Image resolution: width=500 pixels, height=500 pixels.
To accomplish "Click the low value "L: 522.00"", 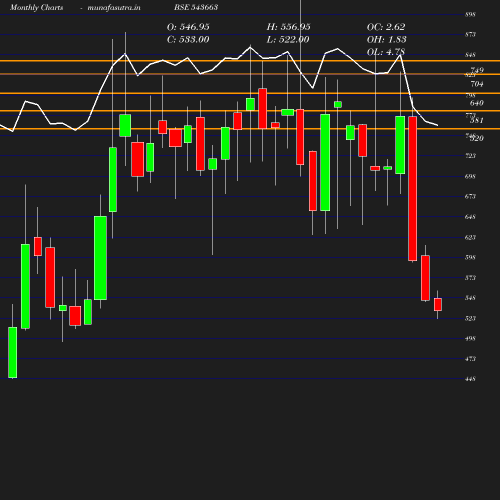I will (288, 40).
